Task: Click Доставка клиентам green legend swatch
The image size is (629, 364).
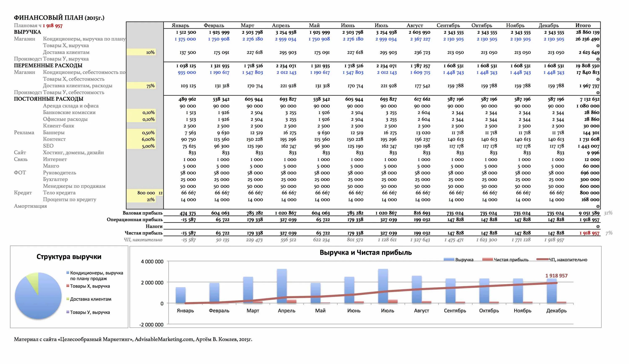Action: coord(68,299)
